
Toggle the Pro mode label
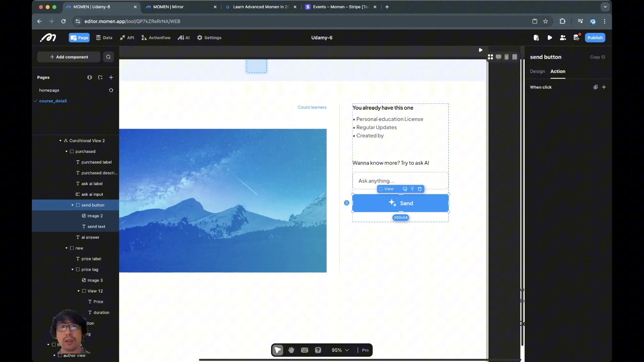[x=365, y=350]
